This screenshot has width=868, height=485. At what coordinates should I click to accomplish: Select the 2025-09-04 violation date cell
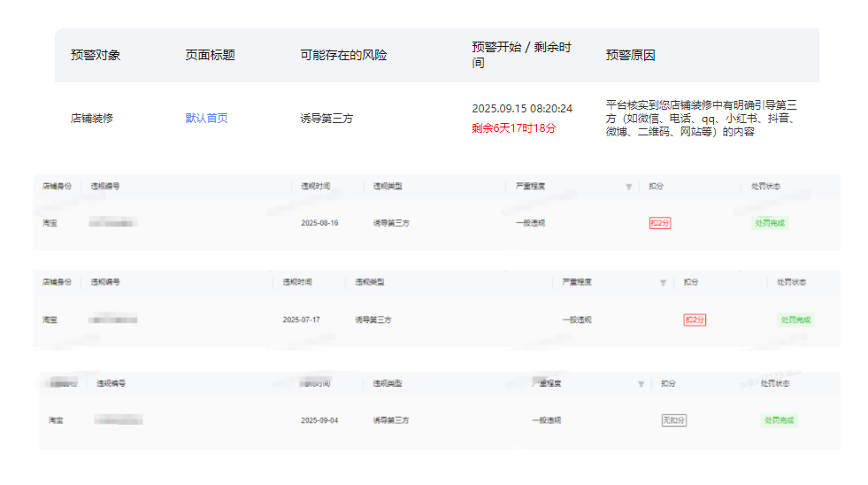click(x=319, y=420)
